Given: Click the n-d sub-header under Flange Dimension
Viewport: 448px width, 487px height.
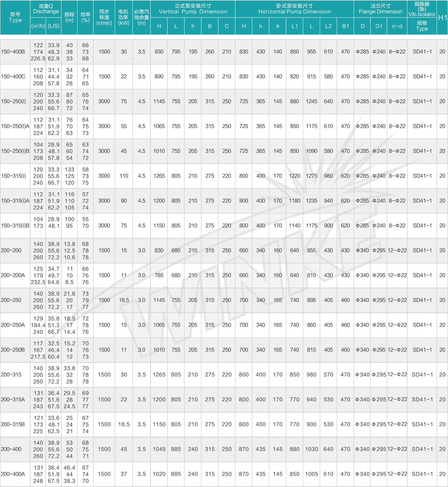Looking at the screenshot, I should 397,26.
